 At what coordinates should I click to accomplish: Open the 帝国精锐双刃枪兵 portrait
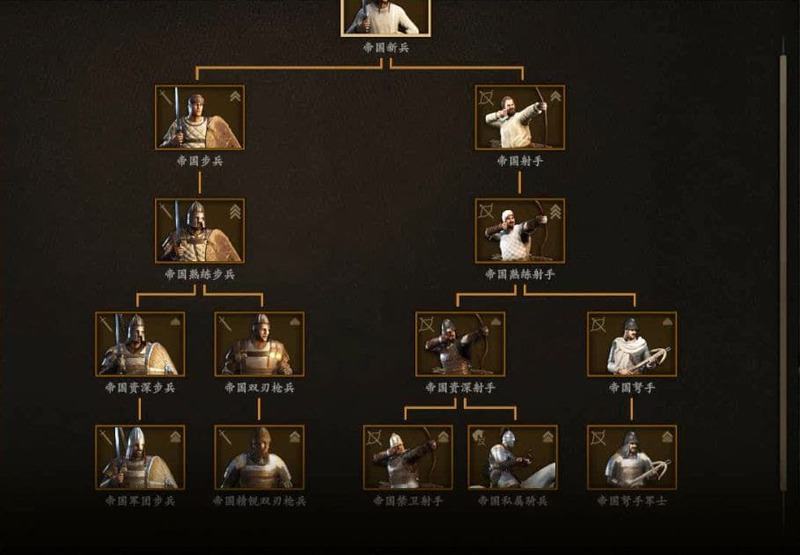[259, 458]
